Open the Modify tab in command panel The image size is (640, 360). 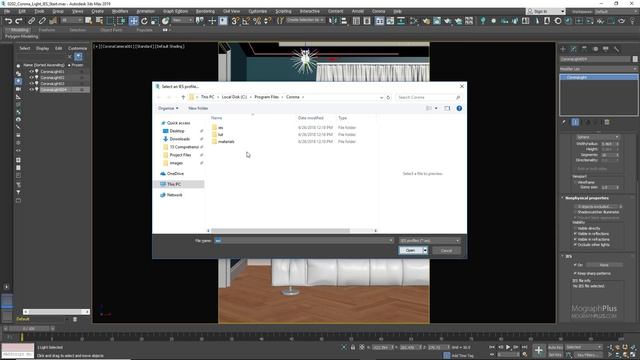(x=574, y=49)
